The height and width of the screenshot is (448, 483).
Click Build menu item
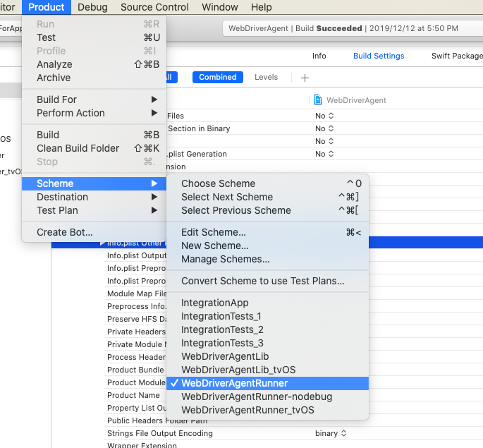pyautogui.click(x=94, y=135)
